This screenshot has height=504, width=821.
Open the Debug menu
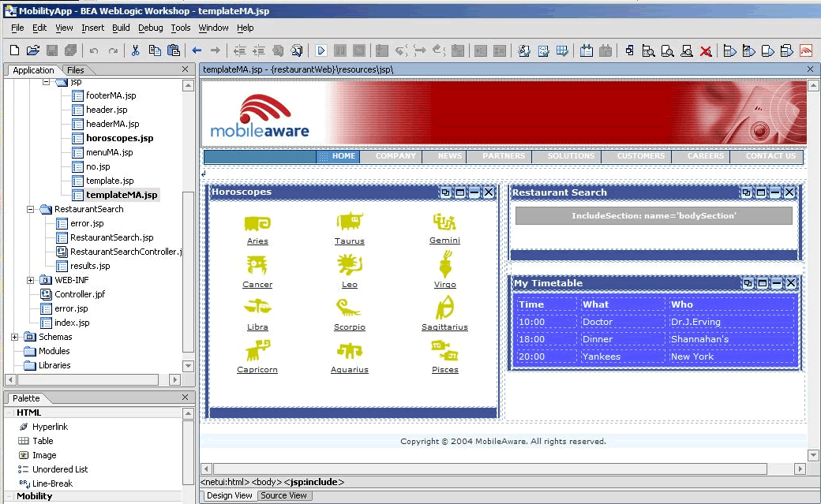pyautogui.click(x=150, y=28)
